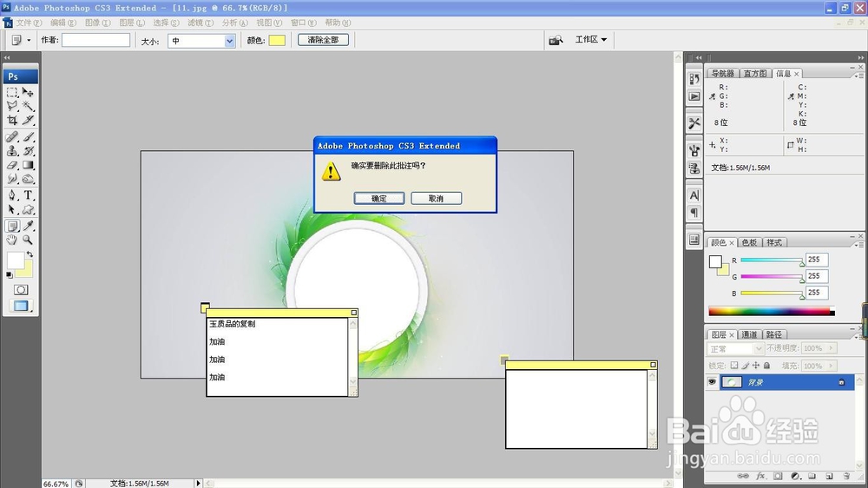This screenshot has height=488, width=868.
Task: Select the Magic Wand tool
Action: point(29,106)
